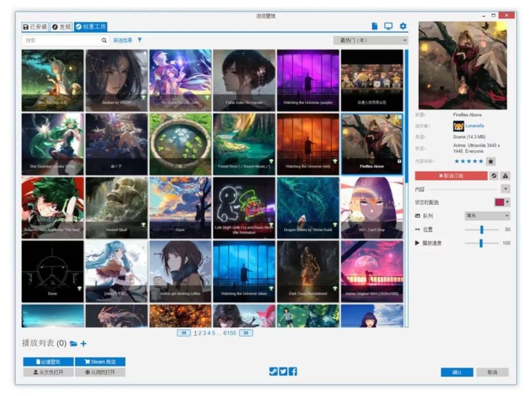This screenshot has width=532, height=396.
Task: Open the 状态栏配色 color dropdown arrow
Action: click(x=507, y=202)
